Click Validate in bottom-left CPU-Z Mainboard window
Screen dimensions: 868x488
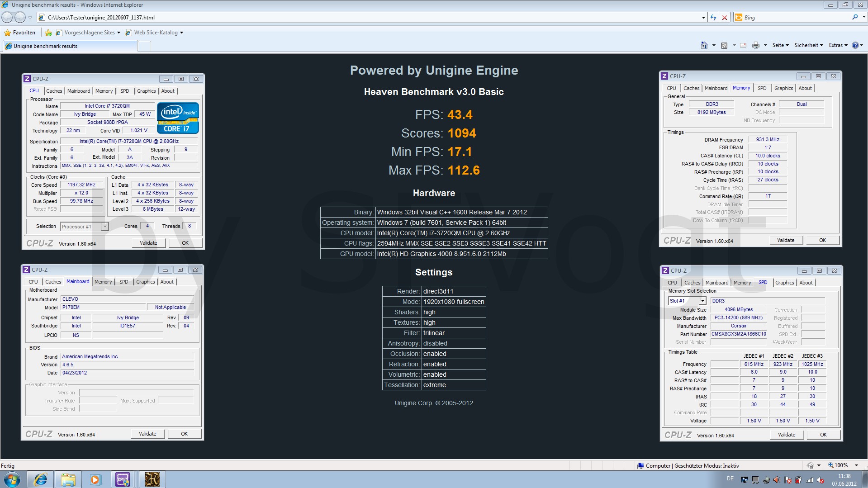(147, 434)
